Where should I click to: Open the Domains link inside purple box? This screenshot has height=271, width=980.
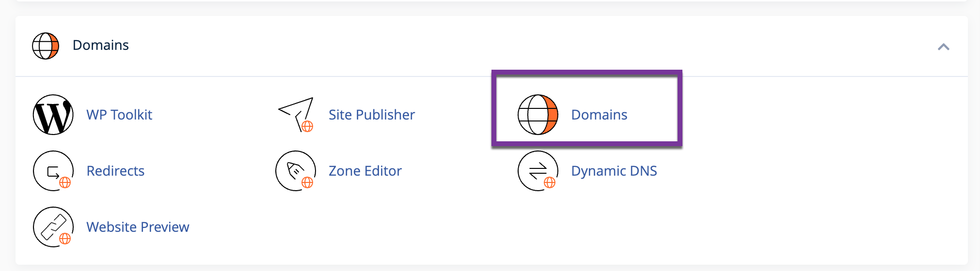click(599, 115)
